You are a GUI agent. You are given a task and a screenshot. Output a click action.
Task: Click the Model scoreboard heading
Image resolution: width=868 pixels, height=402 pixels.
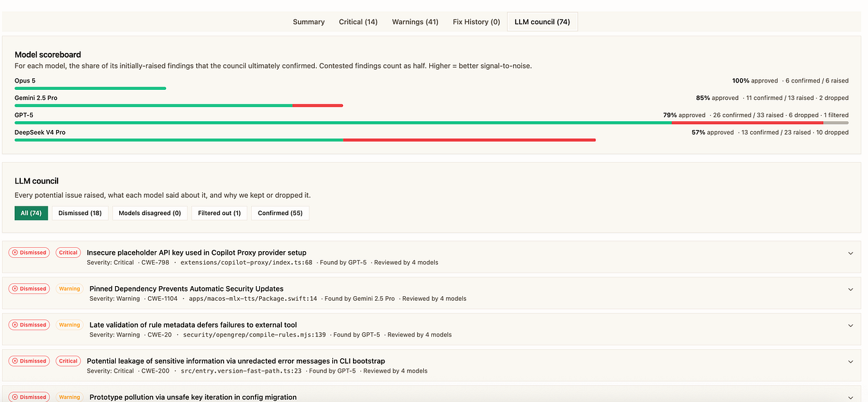tap(48, 55)
